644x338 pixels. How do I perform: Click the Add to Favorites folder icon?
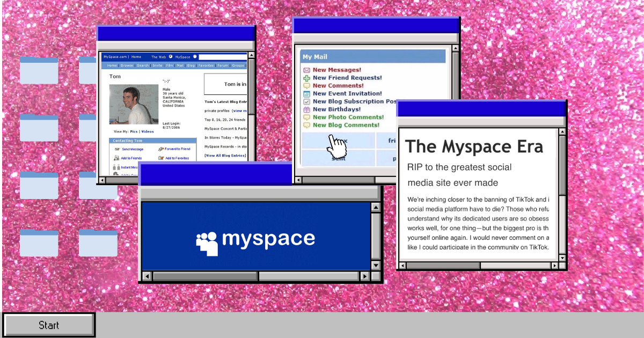(x=161, y=158)
